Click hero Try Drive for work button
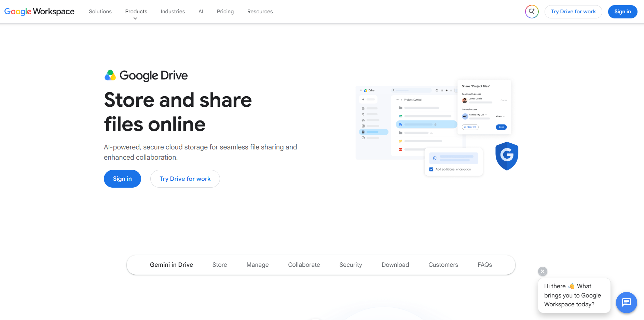644x320 pixels. coord(185,179)
